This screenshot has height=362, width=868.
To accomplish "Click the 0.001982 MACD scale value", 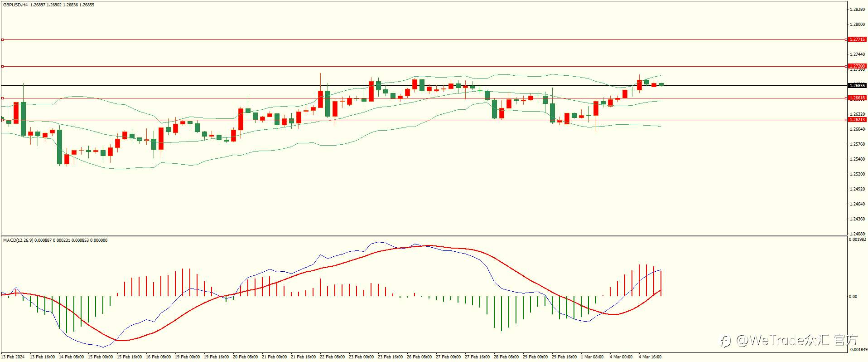I will [858, 240].
